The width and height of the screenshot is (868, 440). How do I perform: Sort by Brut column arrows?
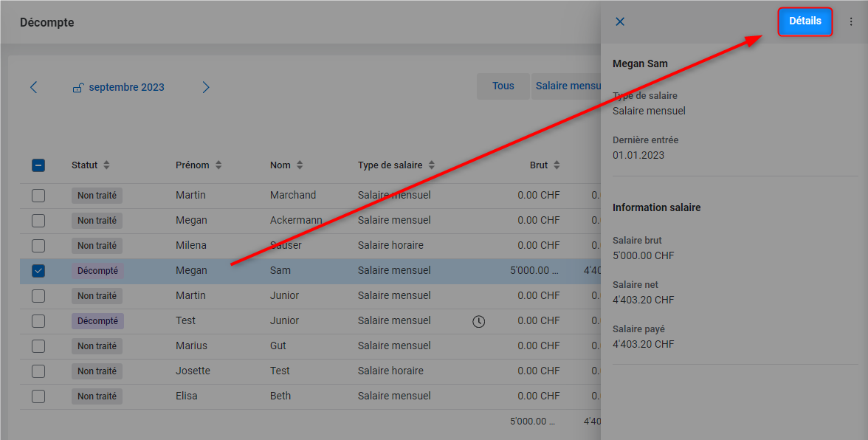[x=557, y=165]
